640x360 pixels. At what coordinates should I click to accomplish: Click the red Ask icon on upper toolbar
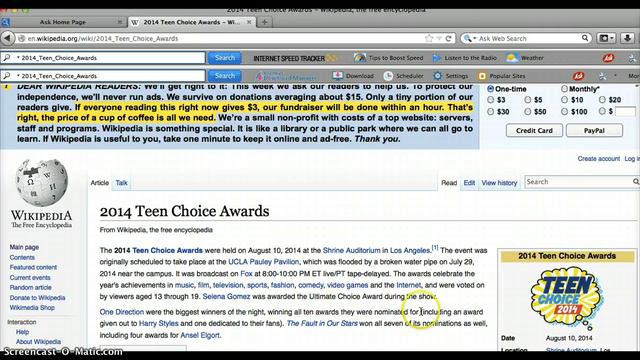click(x=608, y=58)
